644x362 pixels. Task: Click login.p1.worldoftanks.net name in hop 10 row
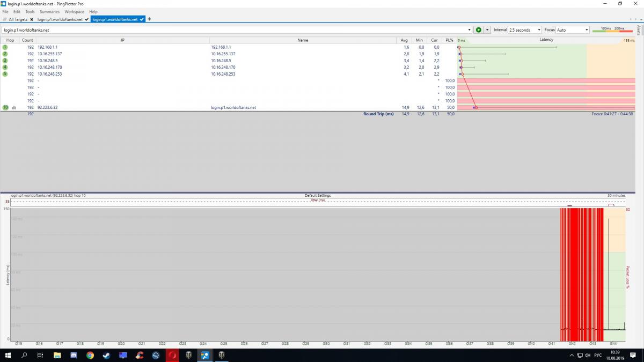233,107
